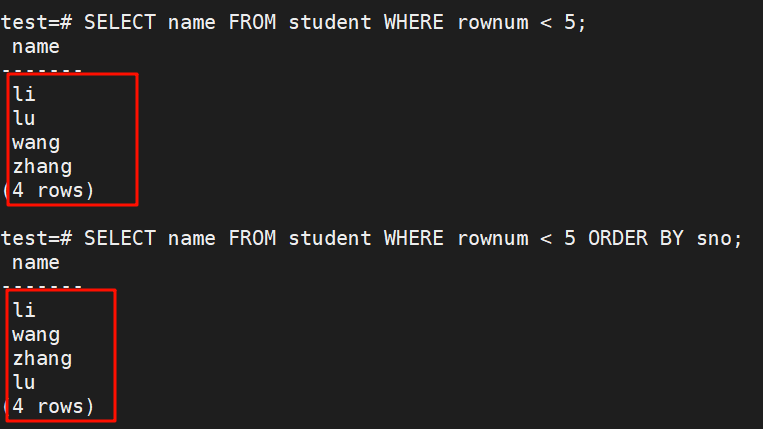Click the second (4 rows) summary line
The height and width of the screenshot is (429, 763).
pos(50,406)
